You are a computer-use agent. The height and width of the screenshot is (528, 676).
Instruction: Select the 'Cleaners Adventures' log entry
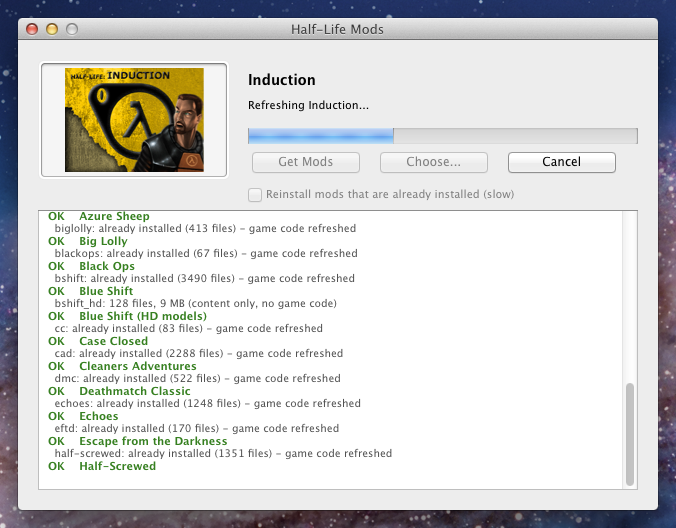122,366
